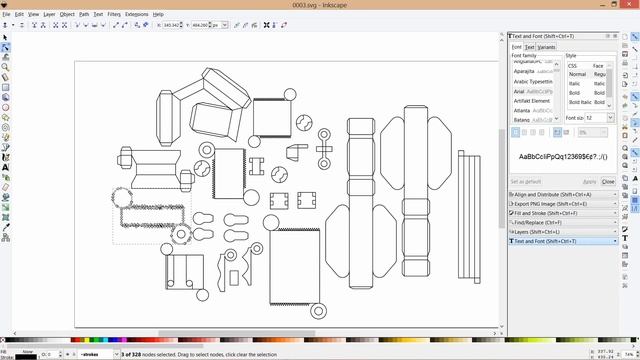Click Set as default button
The image size is (640, 360).
(526, 182)
